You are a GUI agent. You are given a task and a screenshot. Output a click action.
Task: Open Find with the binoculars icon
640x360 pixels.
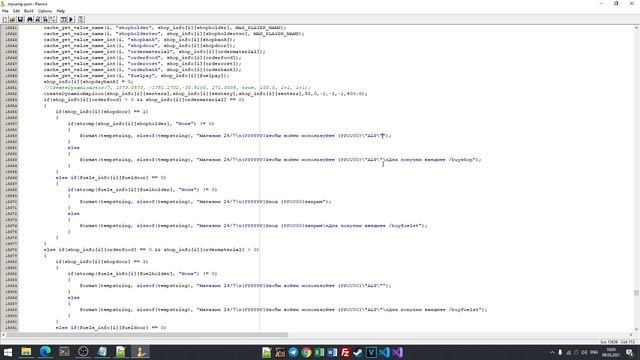coord(30,19)
